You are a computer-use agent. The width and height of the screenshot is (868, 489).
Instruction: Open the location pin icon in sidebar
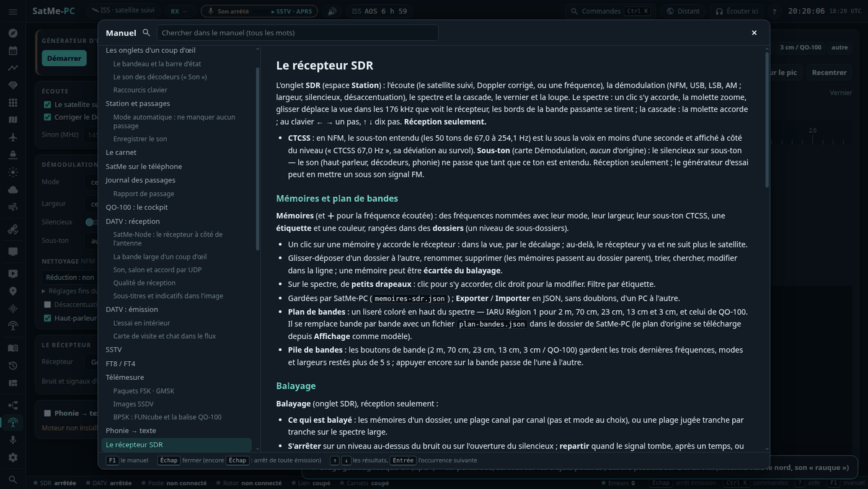pyautogui.click(x=13, y=291)
